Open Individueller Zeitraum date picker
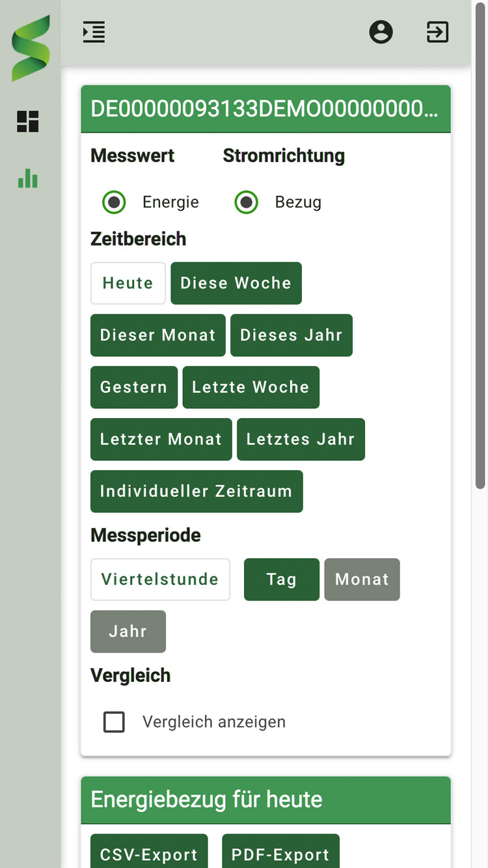 click(197, 492)
